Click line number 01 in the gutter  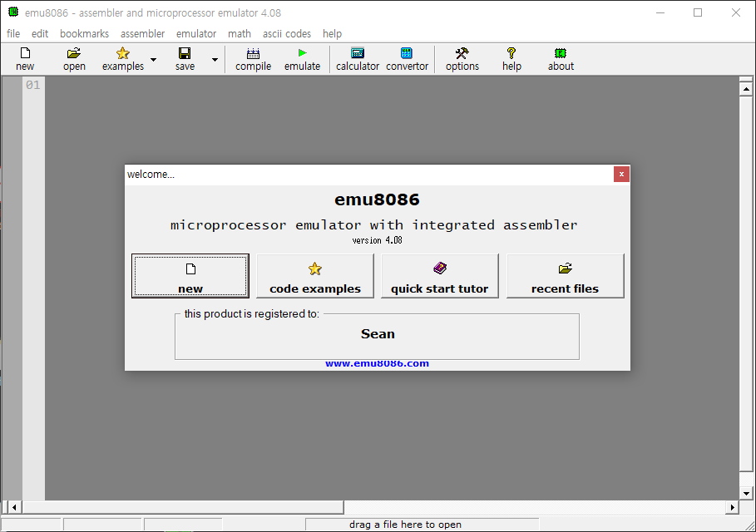32,86
